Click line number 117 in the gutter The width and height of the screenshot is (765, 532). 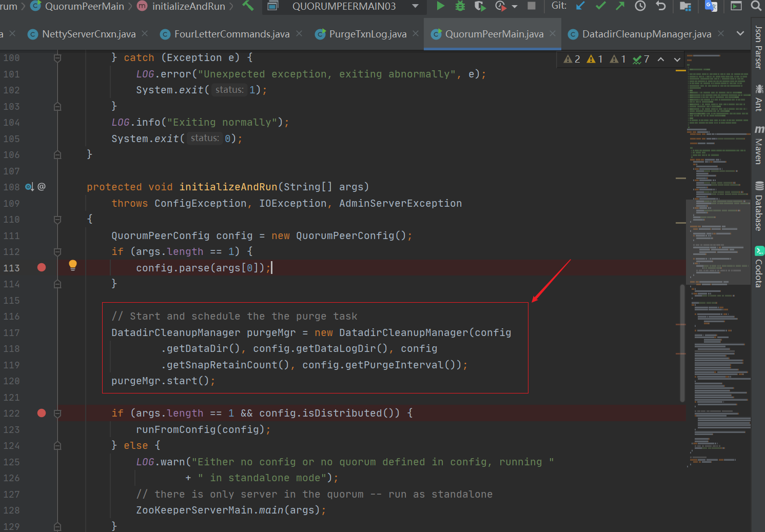pos(11,332)
